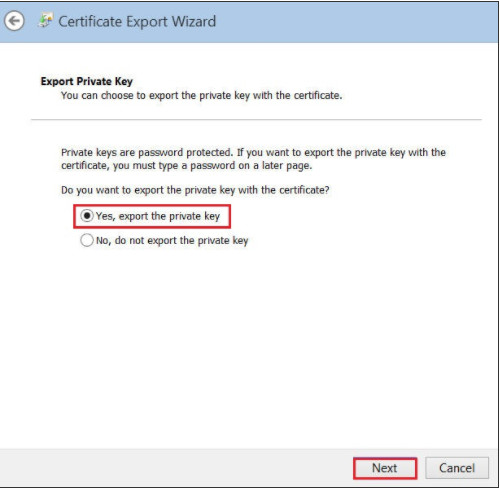
Task: Click the 'Do you want to export' question text
Action: click(195, 190)
